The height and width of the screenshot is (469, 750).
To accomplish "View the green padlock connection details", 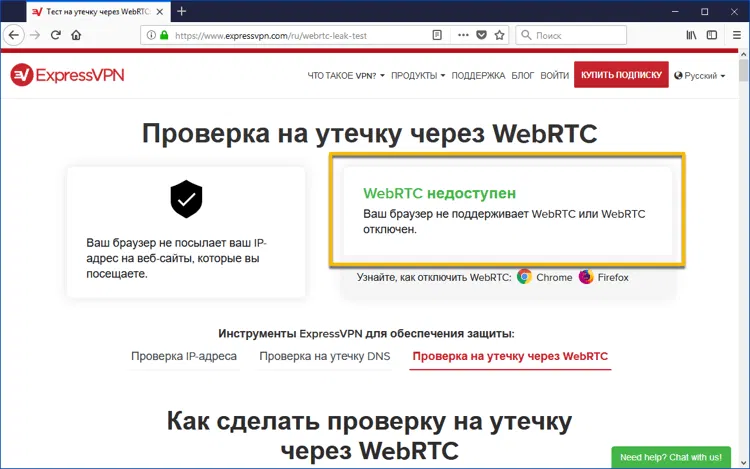I will tap(164, 35).
